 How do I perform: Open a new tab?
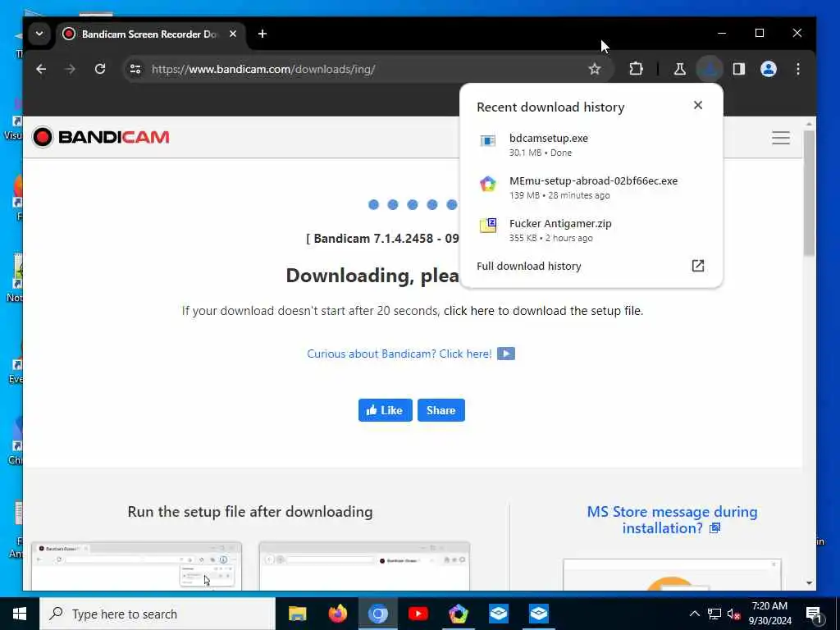point(262,34)
